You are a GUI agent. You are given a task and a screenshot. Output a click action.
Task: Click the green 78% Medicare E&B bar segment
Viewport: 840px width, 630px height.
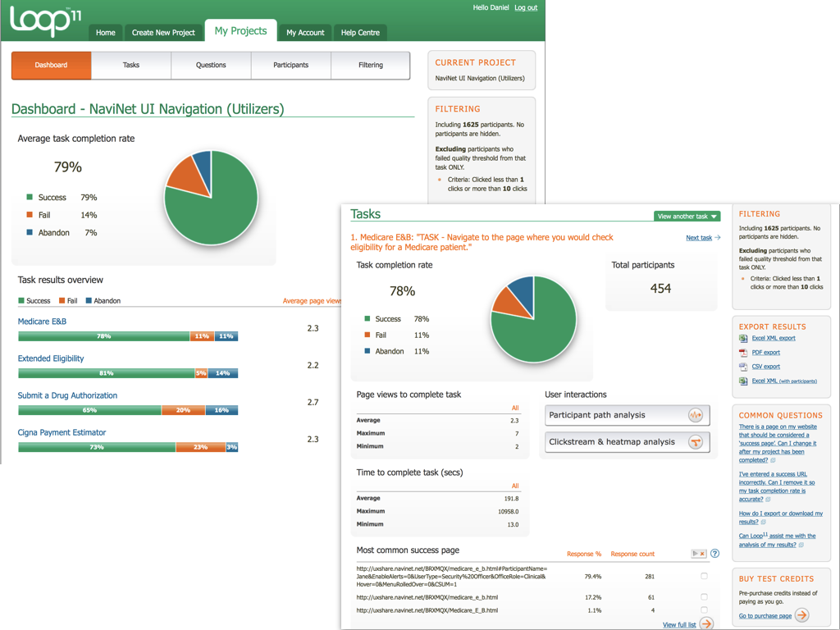(x=104, y=336)
